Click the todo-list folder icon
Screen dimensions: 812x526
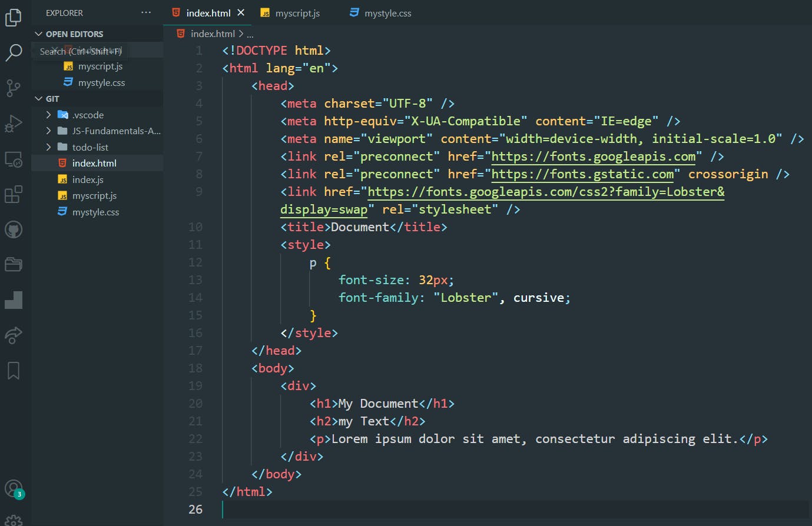[x=62, y=147]
